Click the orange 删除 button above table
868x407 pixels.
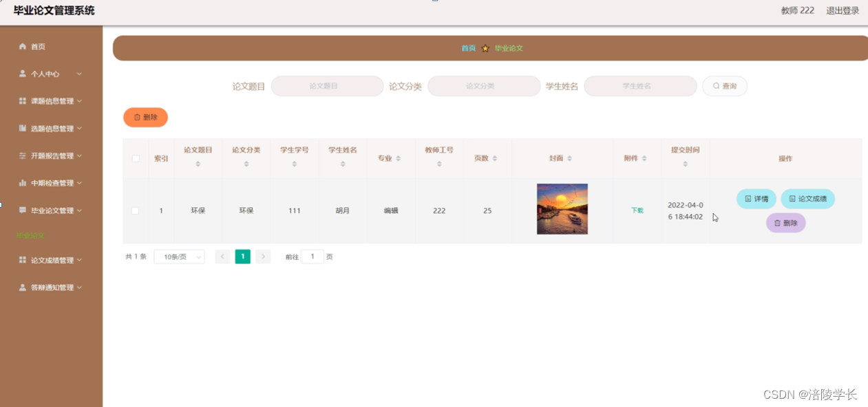(x=145, y=118)
